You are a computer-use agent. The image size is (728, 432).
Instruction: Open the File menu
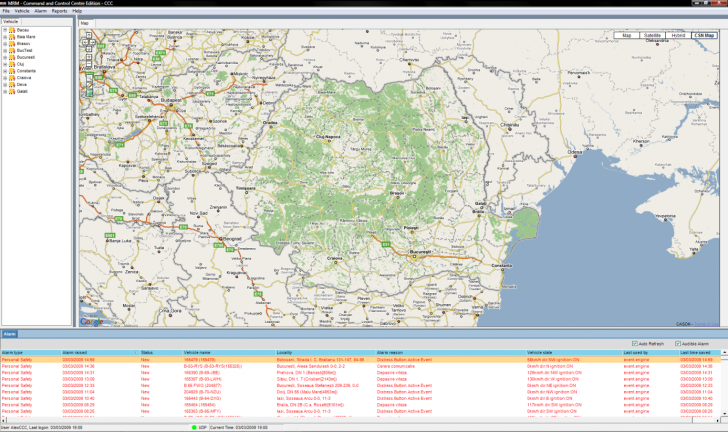(6, 11)
